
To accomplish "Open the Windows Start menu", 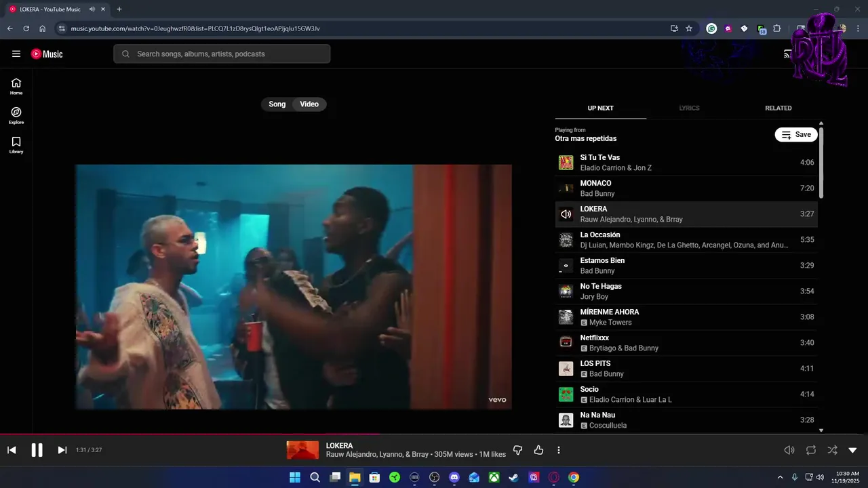I will pyautogui.click(x=295, y=478).
